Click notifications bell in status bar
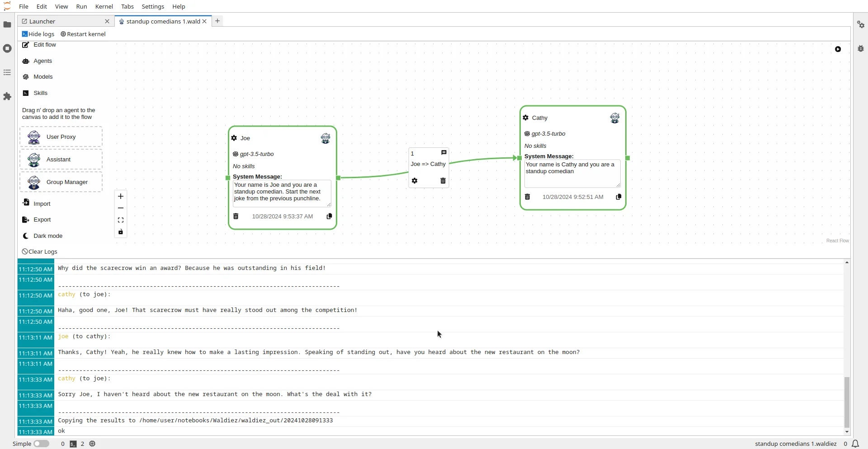868x449 pixels. 855,444
